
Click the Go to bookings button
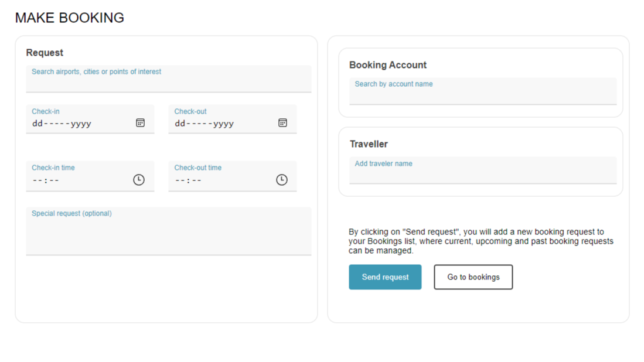pyautogui.click(x=473, y=276)
